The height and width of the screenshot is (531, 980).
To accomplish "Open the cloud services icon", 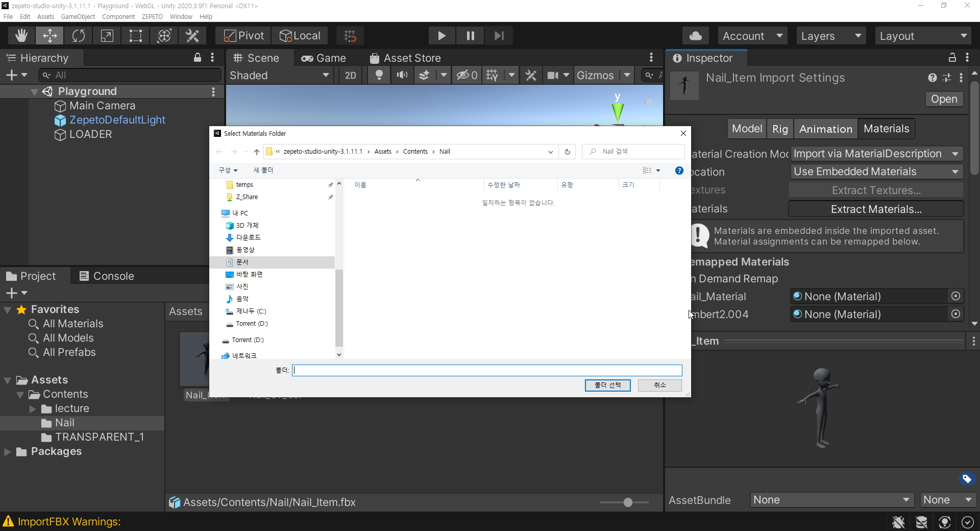I will pyautogui.click(x=695, y=36).
